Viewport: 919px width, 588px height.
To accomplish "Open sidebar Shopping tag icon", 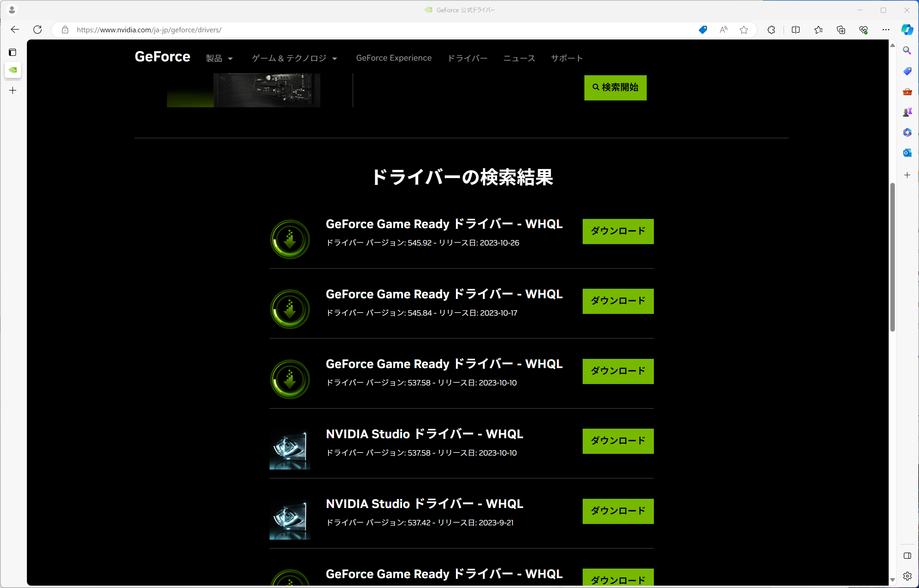I will coord(907,71).
